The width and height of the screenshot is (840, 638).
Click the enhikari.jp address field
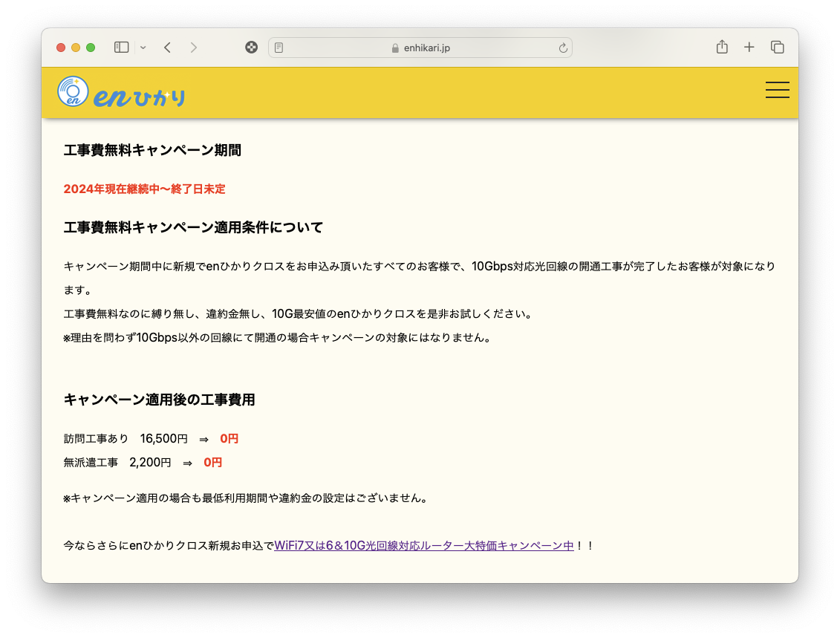tap(420, 48)
